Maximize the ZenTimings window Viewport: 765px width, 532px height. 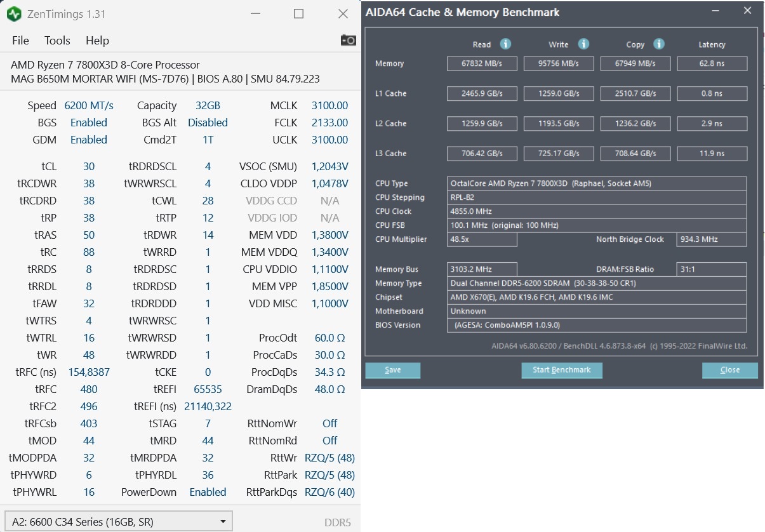[x=298, y=13]
